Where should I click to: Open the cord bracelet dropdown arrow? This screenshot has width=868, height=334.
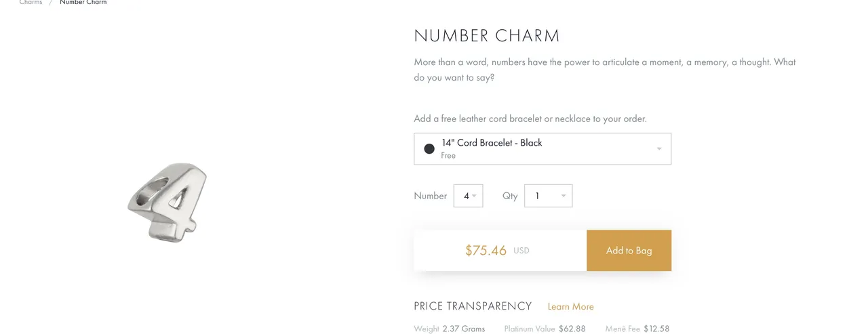pos(659,149)
